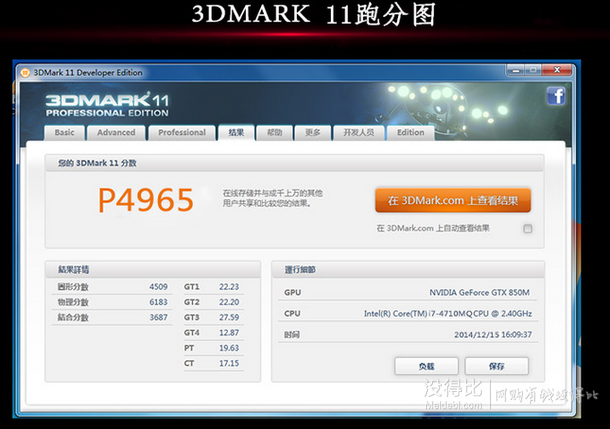Screen dimensions: 610x429
Task: Click the GT4 value 12.87
Action: 229,333
